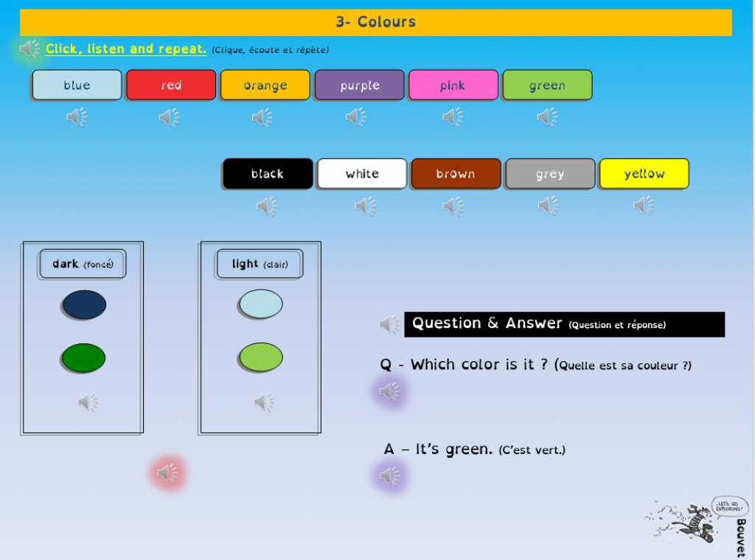Play the audio below "It's green" answer
Viewport: 755px width, 560px height.
coord(389,476)
